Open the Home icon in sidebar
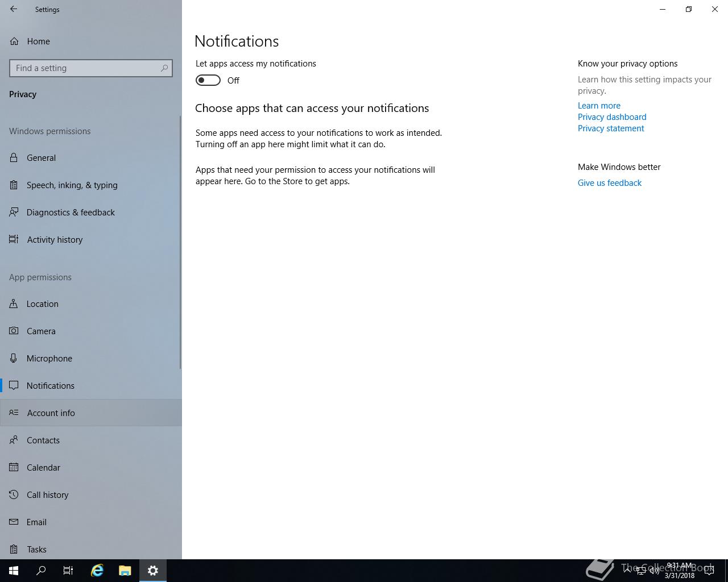 [14, 41]
